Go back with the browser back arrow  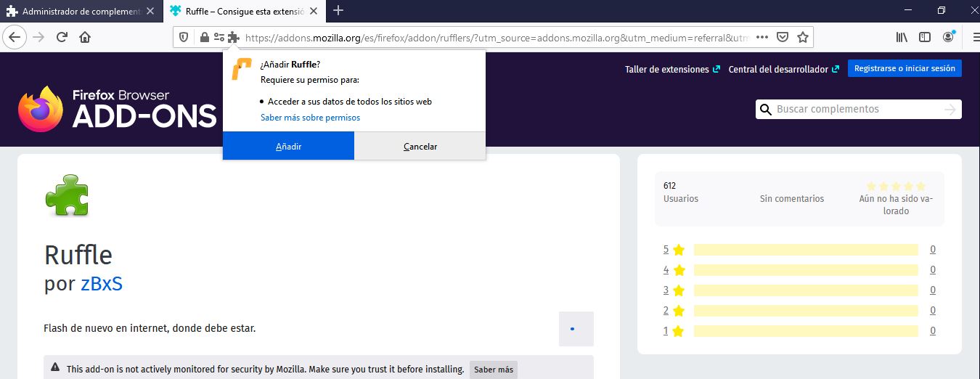15,37
